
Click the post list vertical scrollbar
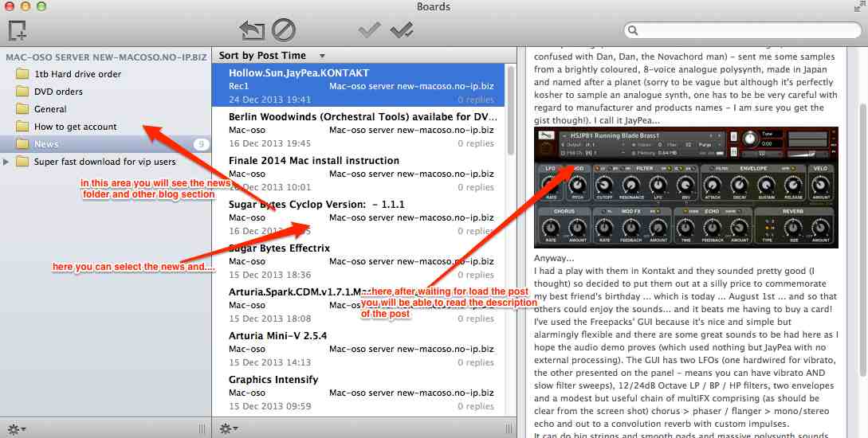tap(511, 111)
